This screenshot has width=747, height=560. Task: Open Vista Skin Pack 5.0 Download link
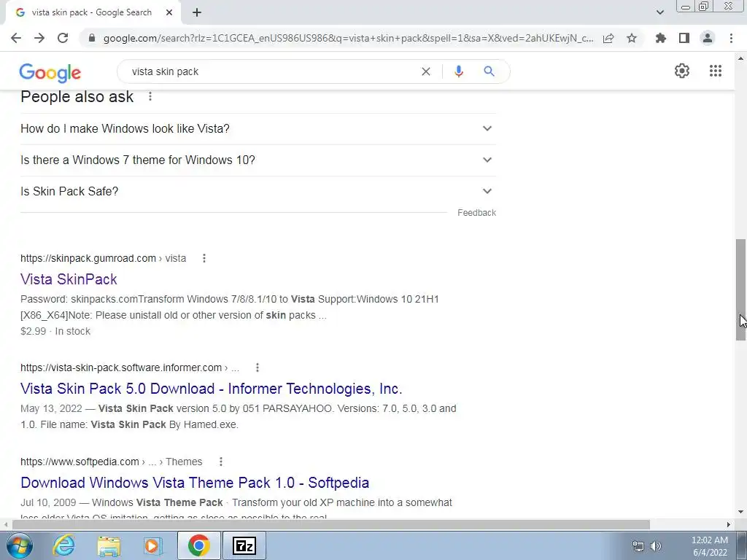tap(211, 389)
